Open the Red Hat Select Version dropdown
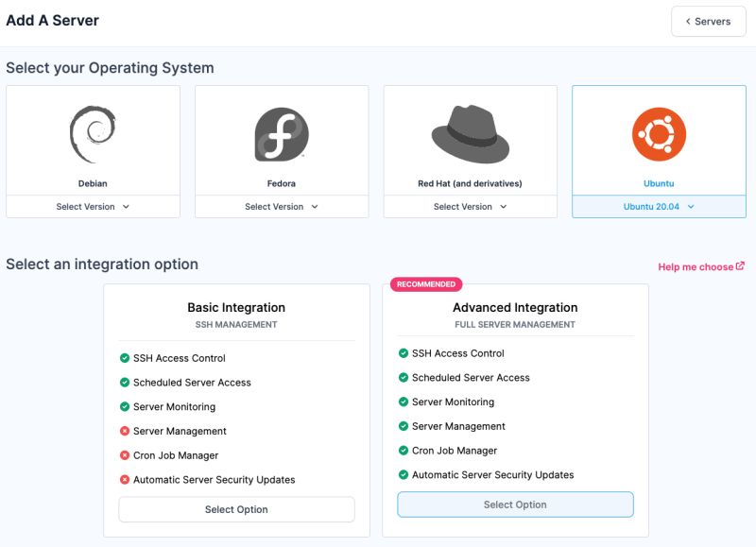756x547 pixels. click(x=470, y=206)
